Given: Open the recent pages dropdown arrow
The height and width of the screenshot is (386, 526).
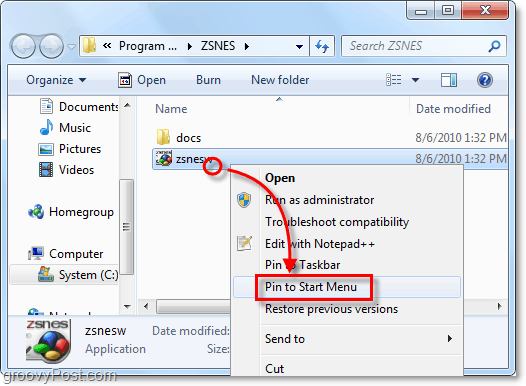Looking at the screenshot, I should pyautogui.click(x=71, y=47).
